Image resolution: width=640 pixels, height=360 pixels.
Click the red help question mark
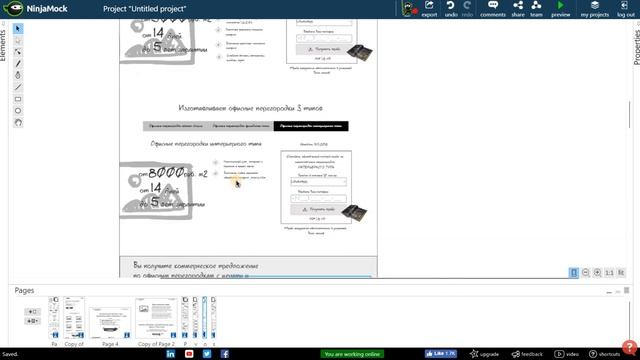pyautogui.click(x=630, y=347)
